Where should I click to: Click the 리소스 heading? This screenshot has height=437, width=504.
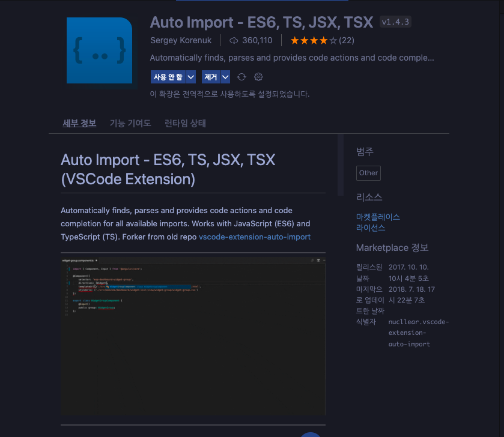click(x=369, y=197)
